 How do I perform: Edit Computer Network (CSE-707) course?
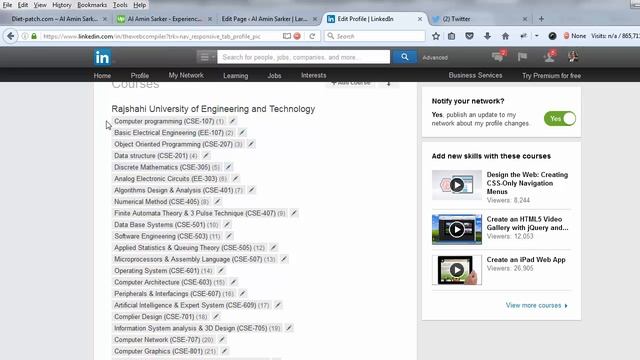222,339
